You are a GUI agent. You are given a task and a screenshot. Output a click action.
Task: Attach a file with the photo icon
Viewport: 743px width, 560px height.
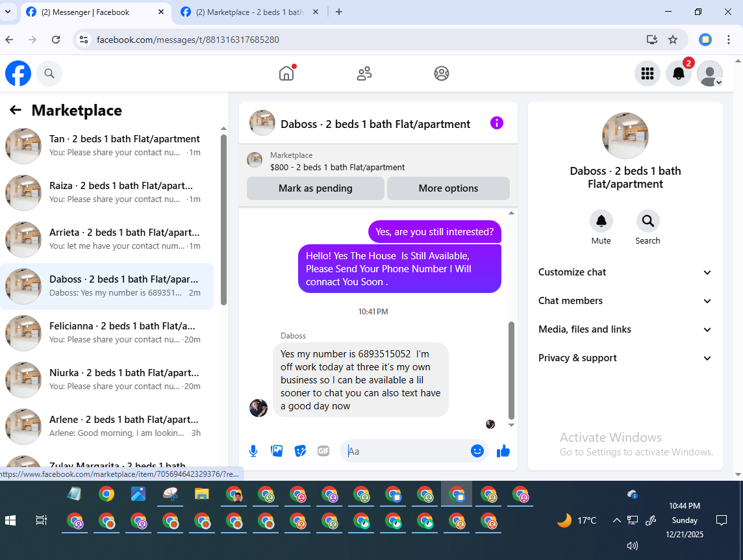277,451
